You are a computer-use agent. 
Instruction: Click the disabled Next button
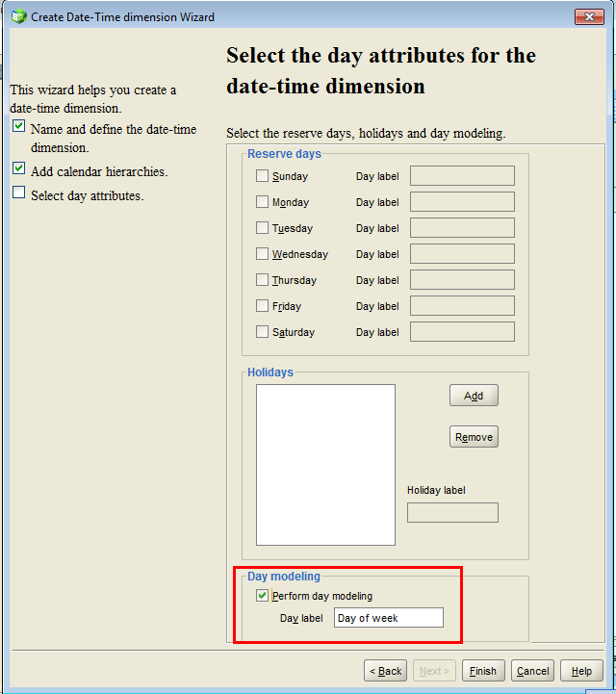(434, 671)
